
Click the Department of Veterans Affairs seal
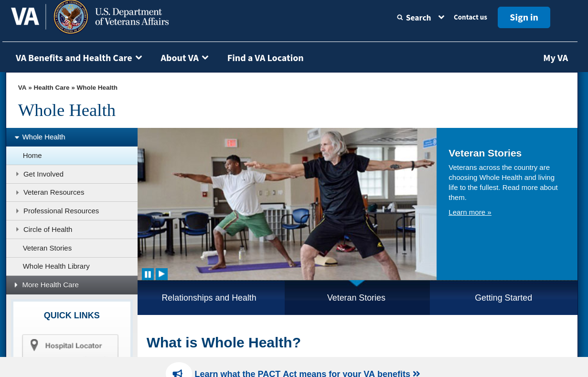tap(71, 17)
